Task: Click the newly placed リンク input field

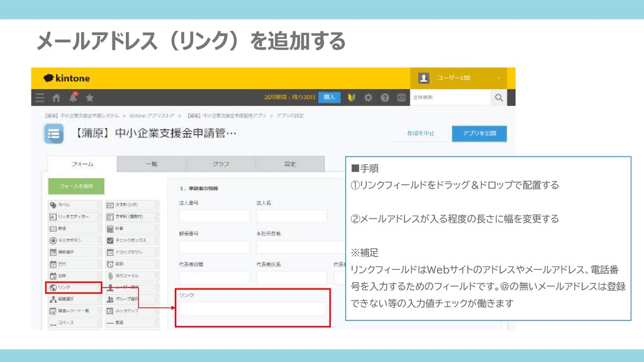Action: coord(253,309)
